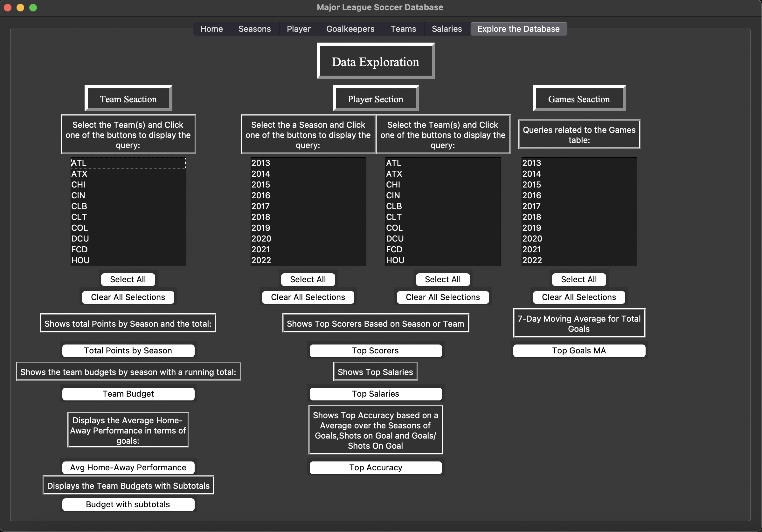Click the Top Salaries button
Viewport: 762px width, 532px height.
tap(375, 394)
